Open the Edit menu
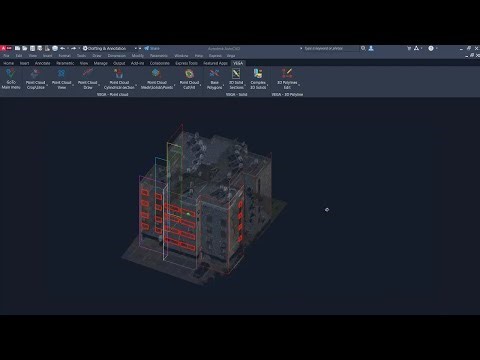The width and height of the screenshot is (480, 360). tap(19, 56)
